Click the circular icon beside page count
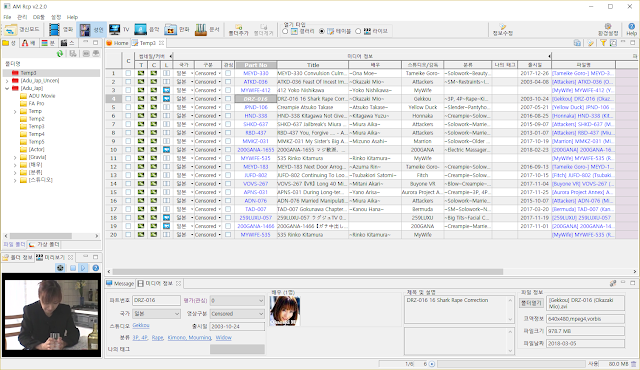 432,363
